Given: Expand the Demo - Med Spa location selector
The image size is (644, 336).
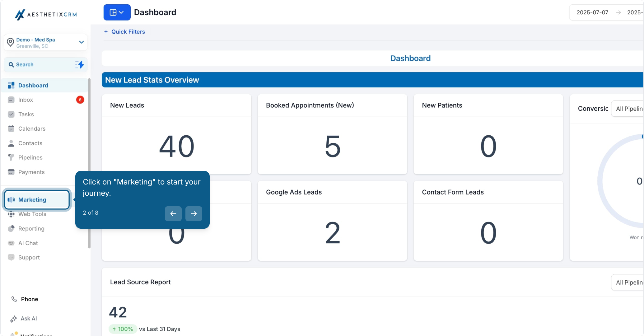Looking at the screenshot, I should coord(45,42).
